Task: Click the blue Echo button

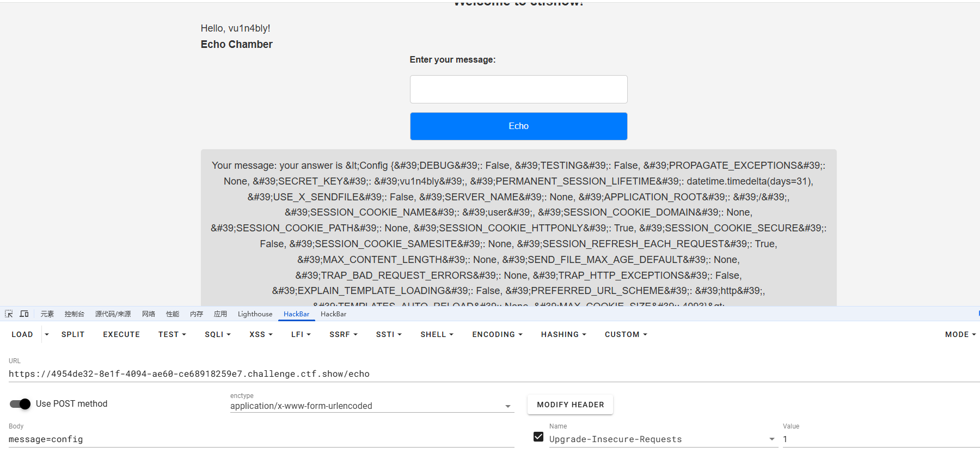Action: pyautogui.click(x=518, y=126)
